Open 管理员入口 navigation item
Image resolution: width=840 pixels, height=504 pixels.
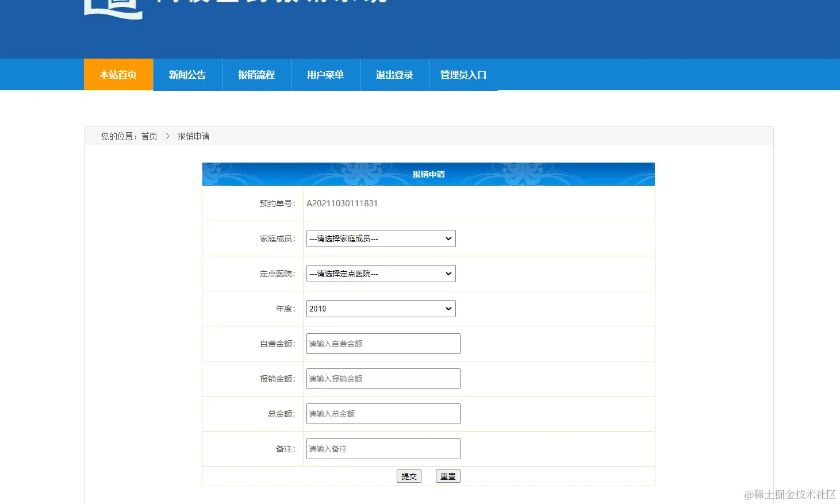click(x=463, y=75)
